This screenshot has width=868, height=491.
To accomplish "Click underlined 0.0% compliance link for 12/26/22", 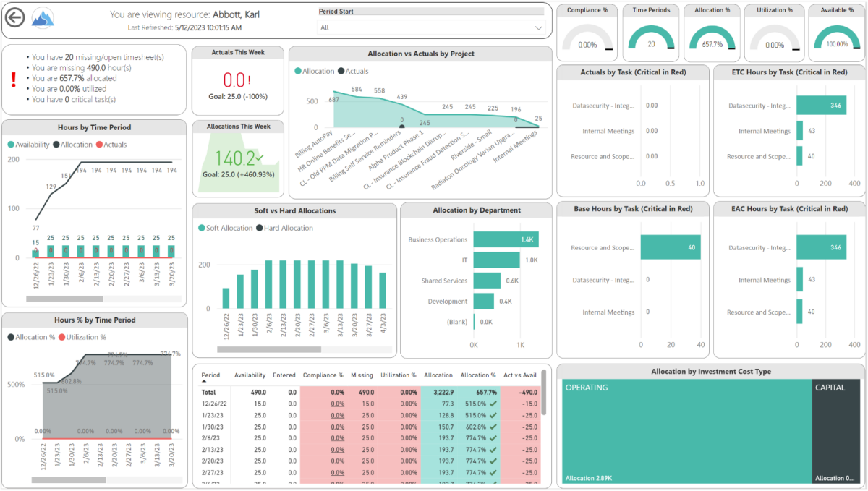I will click(x=338, y=404).
